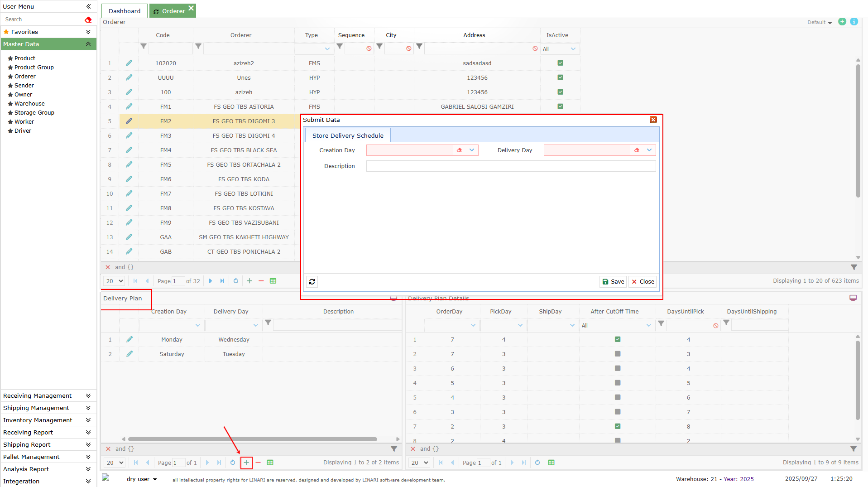Viewport: 868px width, 487px height.
Task: Click the Excel export icon in Orderer pager
Action: pyautogui.click(x=273, y=281)
